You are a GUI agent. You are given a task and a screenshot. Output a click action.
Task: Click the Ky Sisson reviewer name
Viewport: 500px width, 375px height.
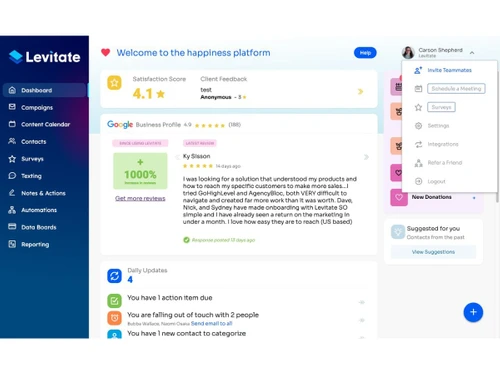click(x=196, y=156)
